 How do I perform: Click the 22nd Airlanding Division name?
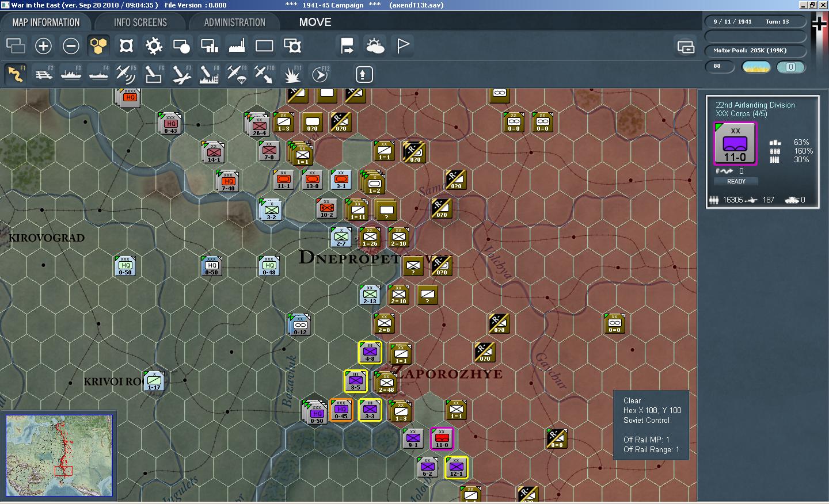(x=755, y=105)
